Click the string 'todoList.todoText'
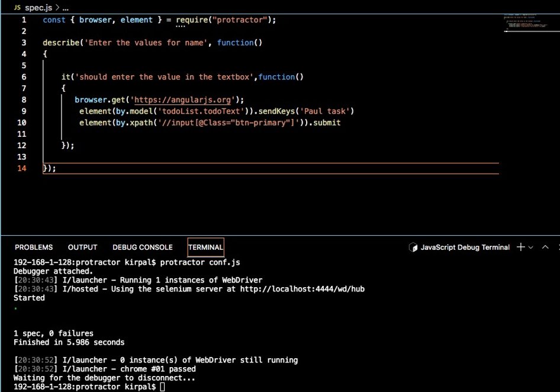560x392 pixels. [201, 111]
